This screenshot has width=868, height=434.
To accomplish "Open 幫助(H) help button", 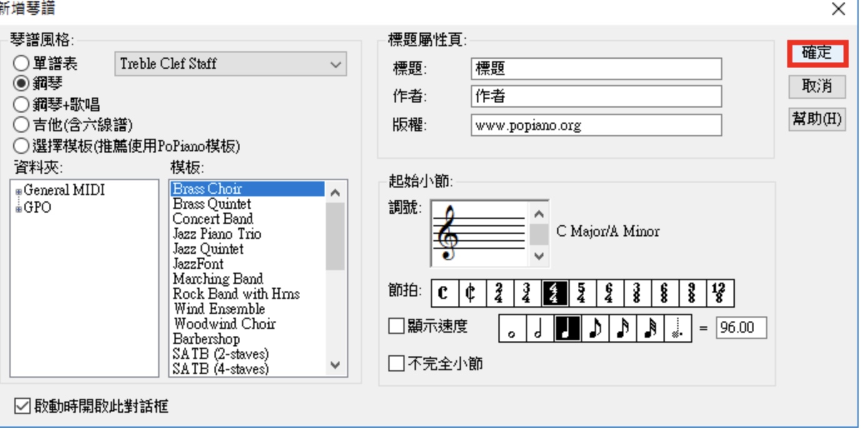I will (817, 119).
